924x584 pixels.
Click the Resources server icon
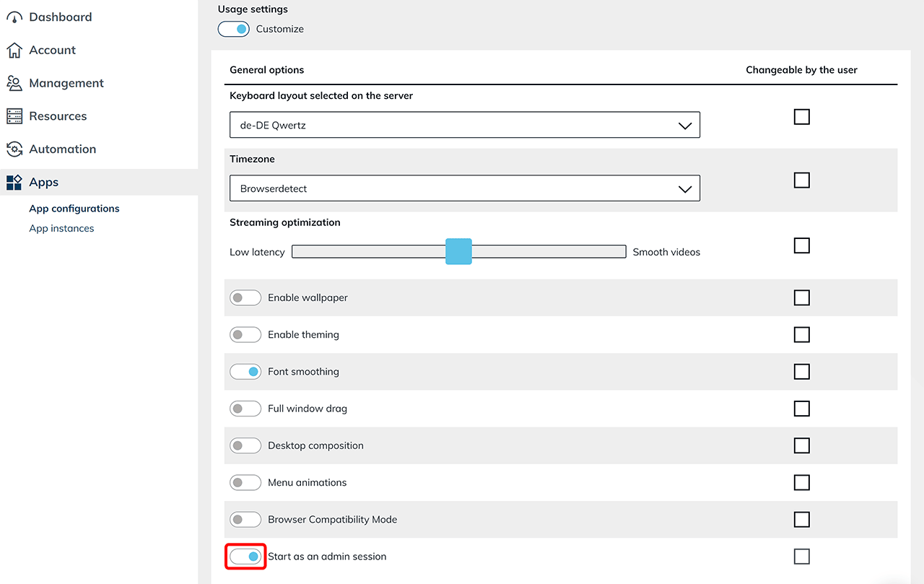14,116
